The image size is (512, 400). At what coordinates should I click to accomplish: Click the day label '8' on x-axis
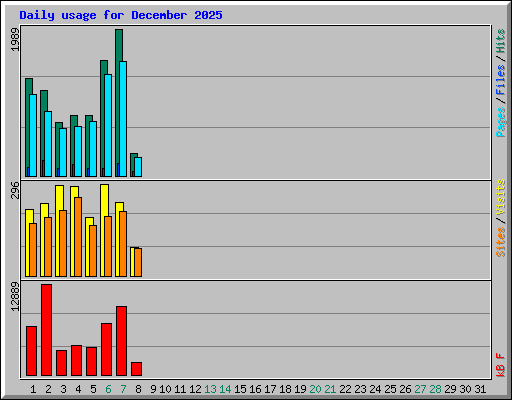coord(138,389)
